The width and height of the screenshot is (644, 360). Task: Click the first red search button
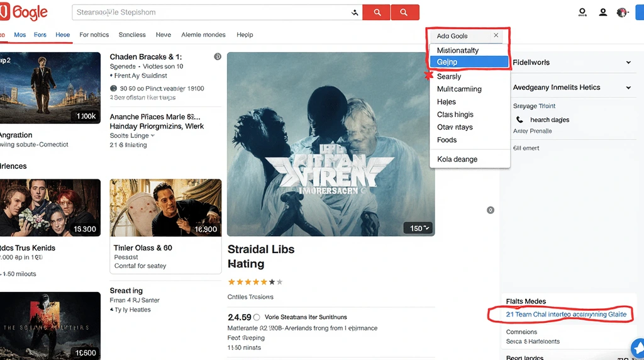pyautogui.click(x=376, y=13)
